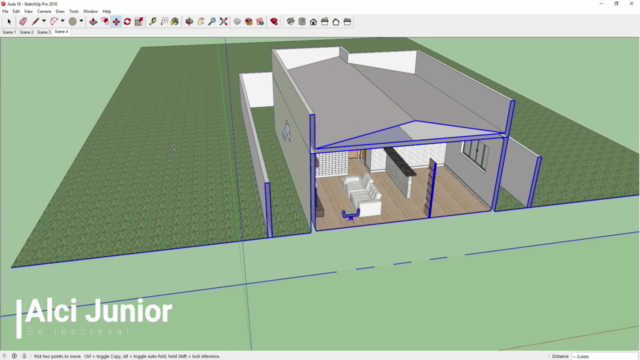Screen dimensions: 640x360
Task: Open the Camera menu
Action: 44,11
